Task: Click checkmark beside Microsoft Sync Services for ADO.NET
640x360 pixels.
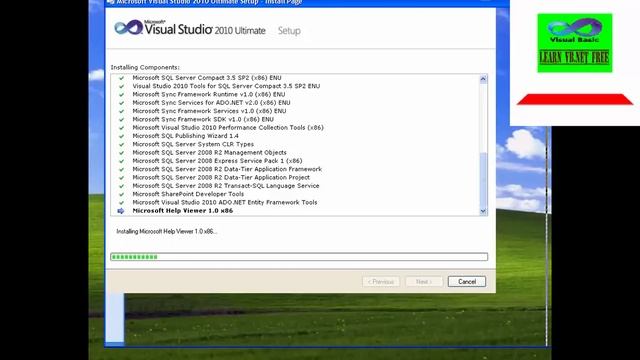Action: coord(121,103)
